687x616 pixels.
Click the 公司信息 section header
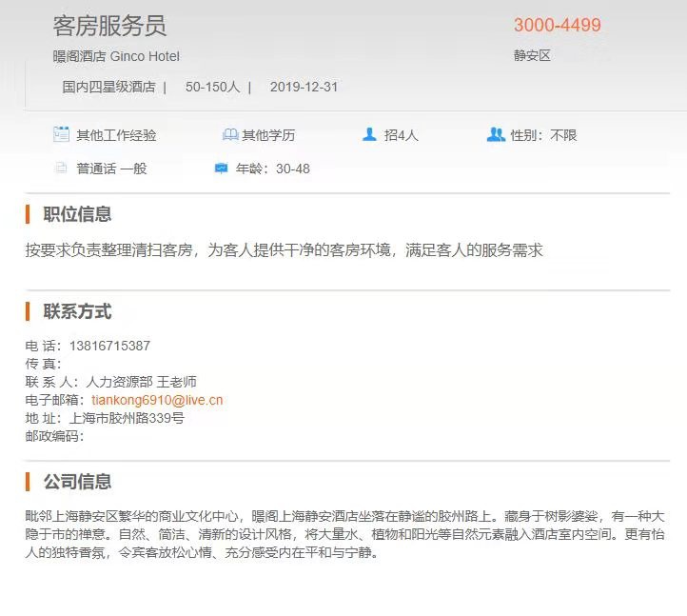click(77, 481)
